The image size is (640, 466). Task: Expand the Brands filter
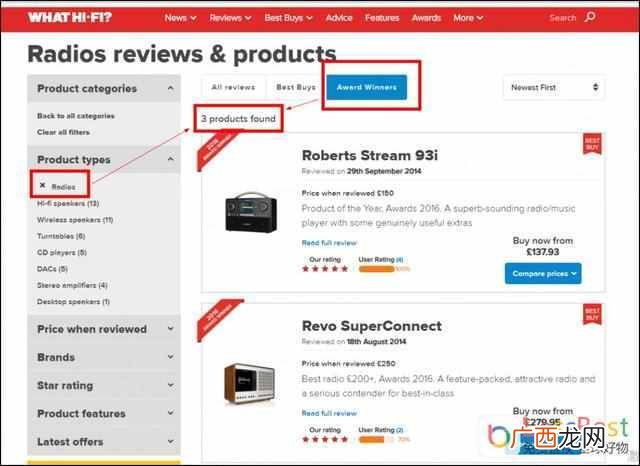104,357
